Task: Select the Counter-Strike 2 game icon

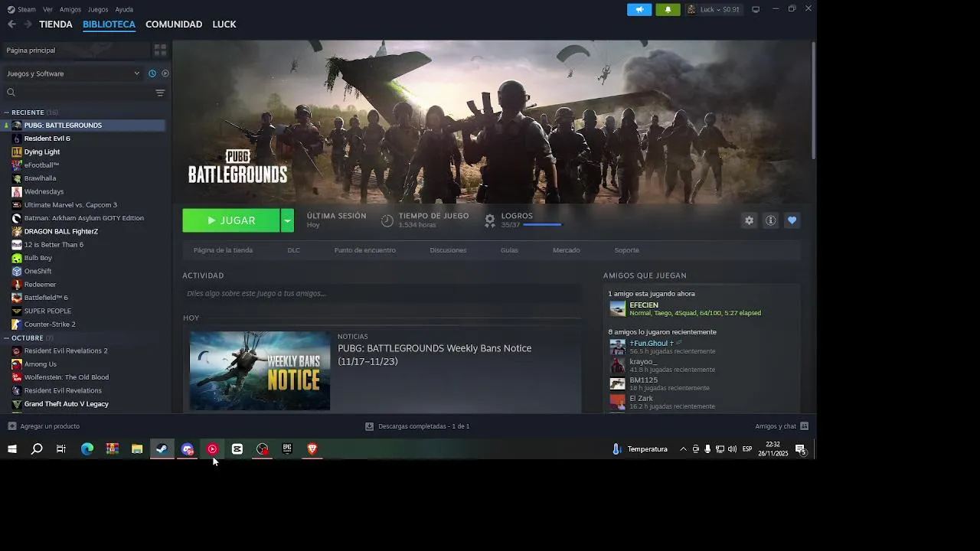Action: click(x=17, y=324)
